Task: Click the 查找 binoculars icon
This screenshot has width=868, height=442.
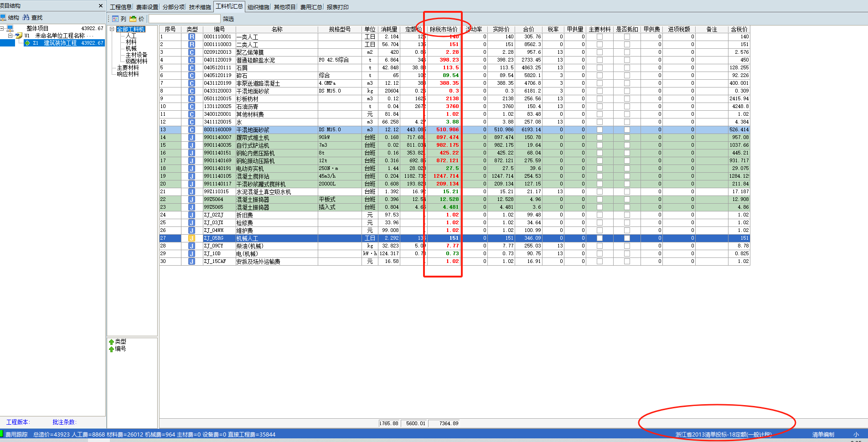Action: [x=26, y=17]
